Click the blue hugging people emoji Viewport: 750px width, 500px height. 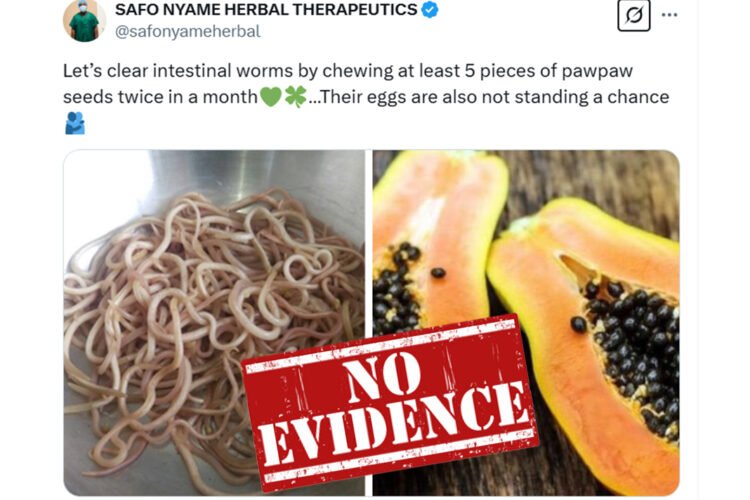pos(75,123)
